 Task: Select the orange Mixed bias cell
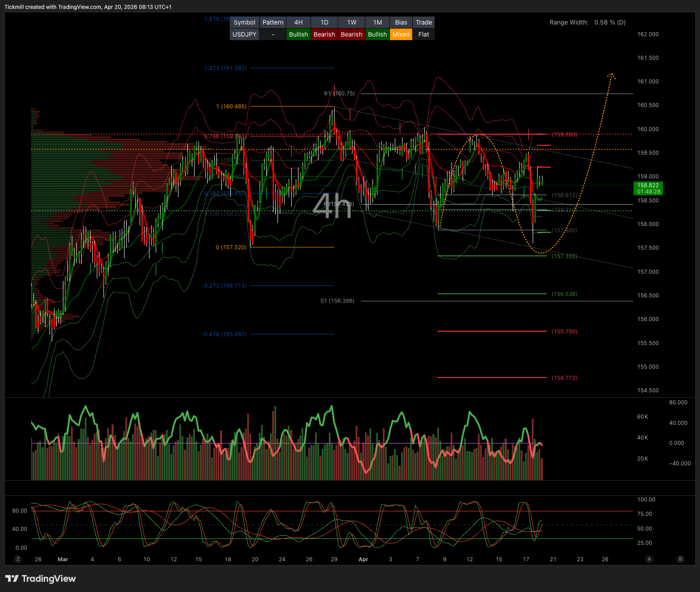(401, 34)
